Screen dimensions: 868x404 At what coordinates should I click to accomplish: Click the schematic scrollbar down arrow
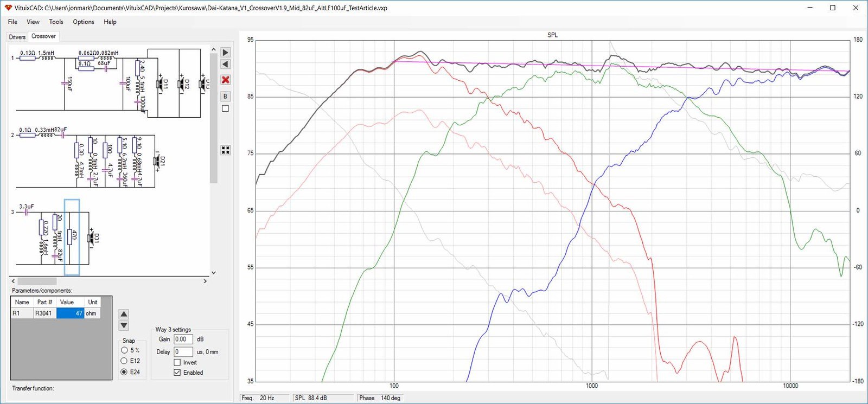click(213, 273)
